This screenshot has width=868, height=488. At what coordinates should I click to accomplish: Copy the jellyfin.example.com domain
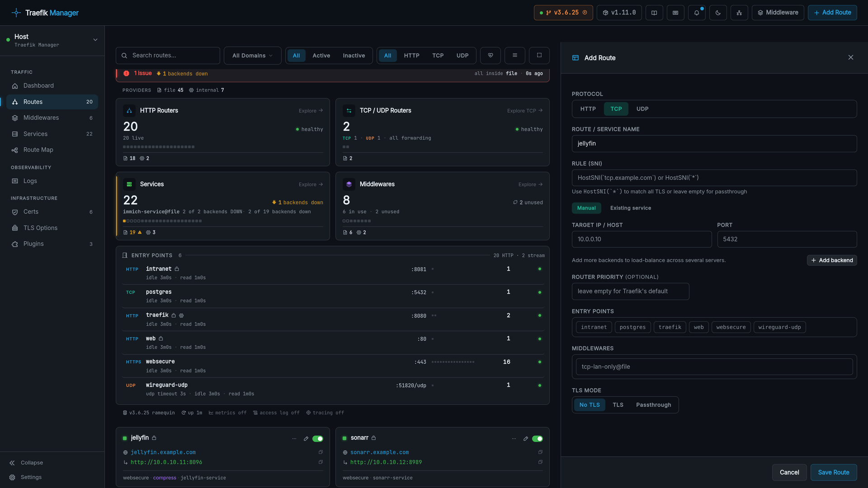coord(321,452)
